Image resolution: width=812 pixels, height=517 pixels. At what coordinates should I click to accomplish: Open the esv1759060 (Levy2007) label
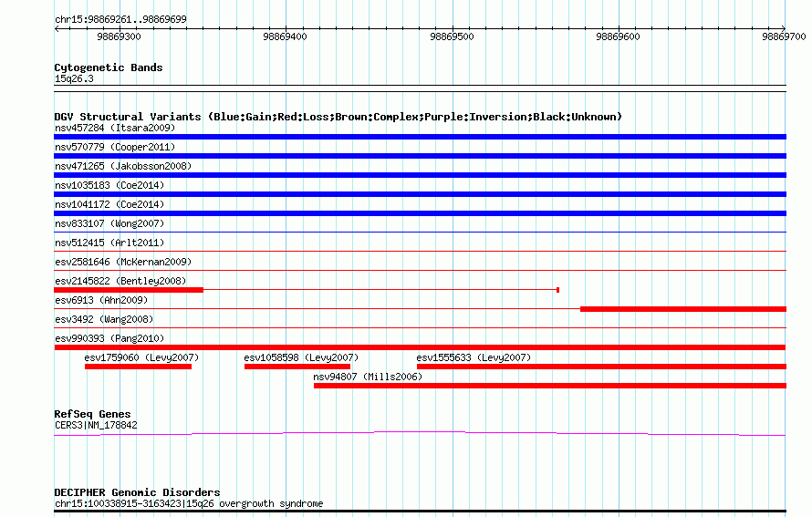(141, 357)
